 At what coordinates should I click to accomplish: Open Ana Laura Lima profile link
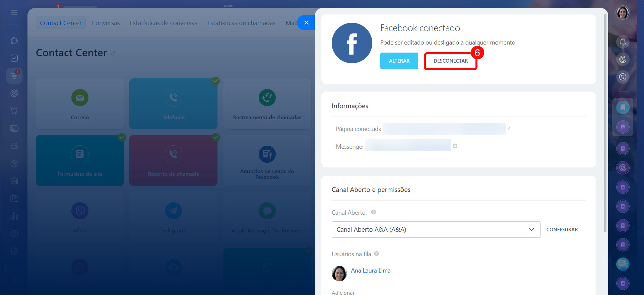[x=371, y=270]
